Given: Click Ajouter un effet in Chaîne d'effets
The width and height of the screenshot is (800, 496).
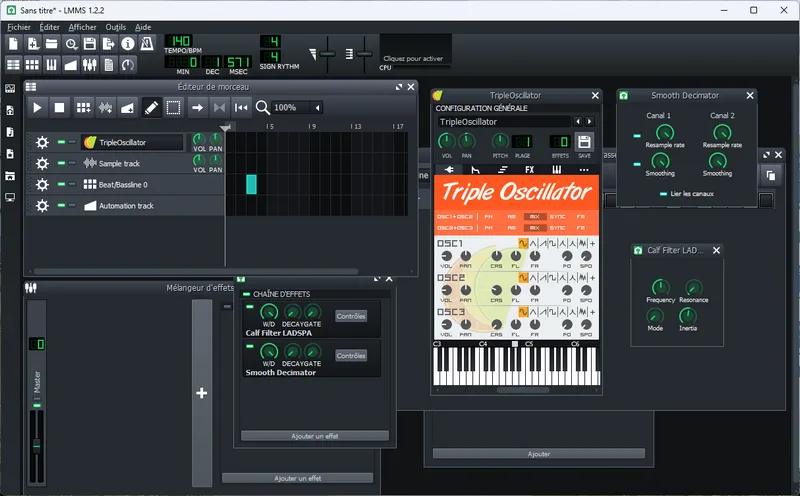Looking at the screenshot, I should tap(315, 436).
